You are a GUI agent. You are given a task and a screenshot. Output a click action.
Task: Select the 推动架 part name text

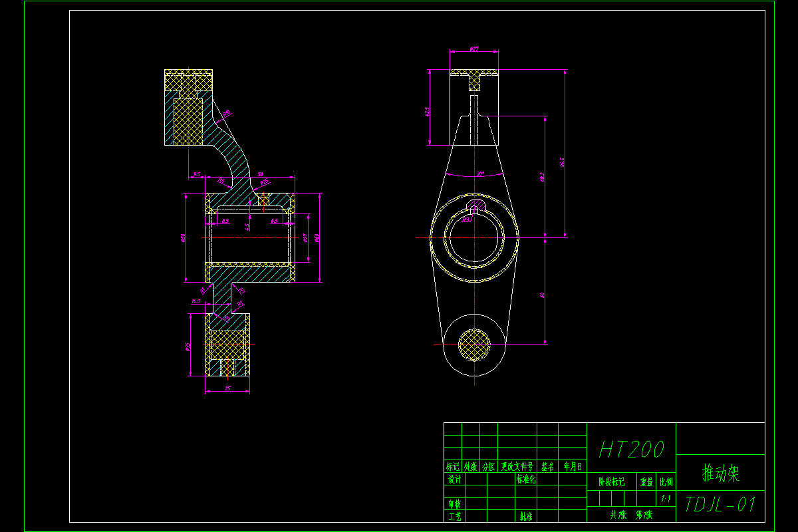click(x=722, y=473)
